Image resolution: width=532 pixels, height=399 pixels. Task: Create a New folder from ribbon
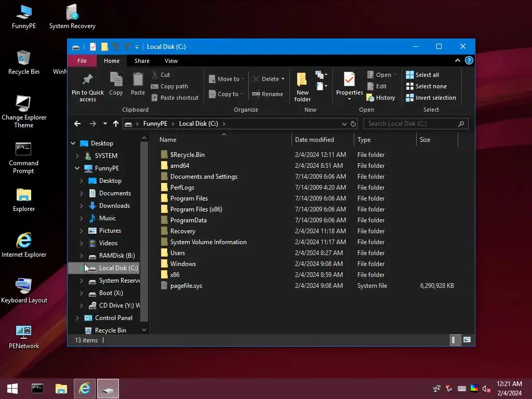click(302, 87)
